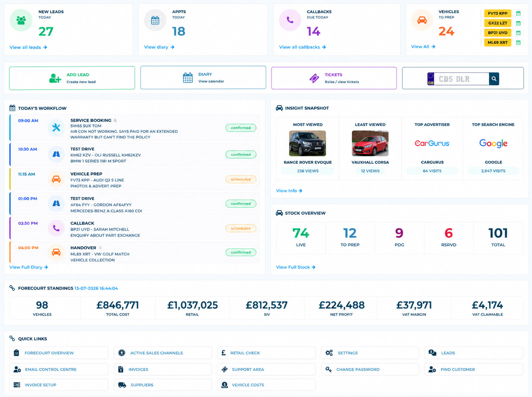
Task: Follow the View All vehicles link
Action: pos(423,47)
